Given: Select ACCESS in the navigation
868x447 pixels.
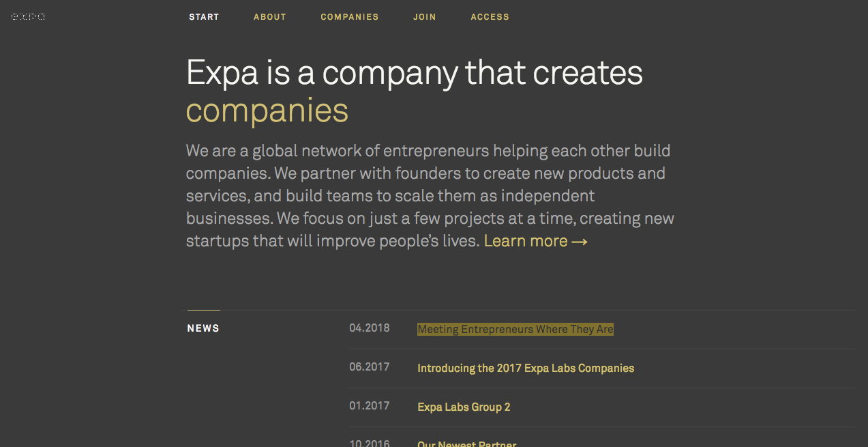Looking at the screenshot, I should point(490,17).
